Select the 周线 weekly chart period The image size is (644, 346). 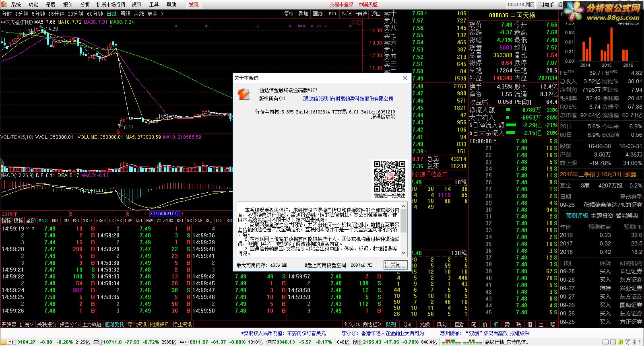click(x=126, y=14)
